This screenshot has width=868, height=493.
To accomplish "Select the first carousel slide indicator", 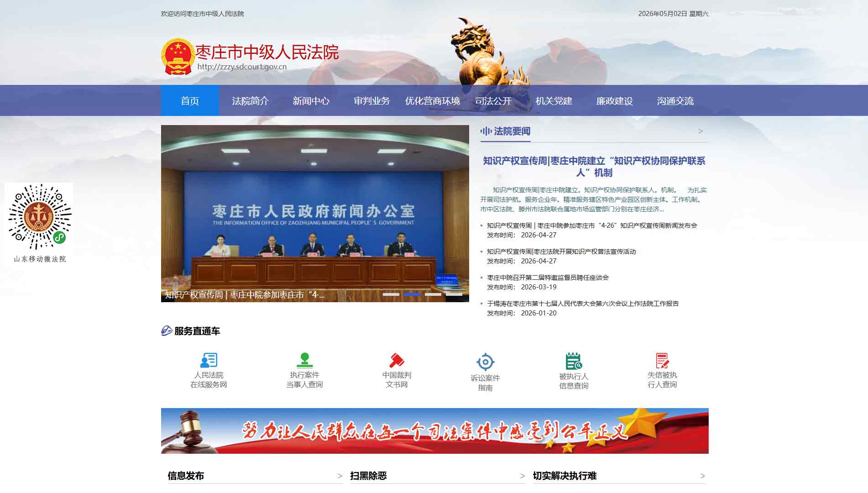I will [391, 294].
